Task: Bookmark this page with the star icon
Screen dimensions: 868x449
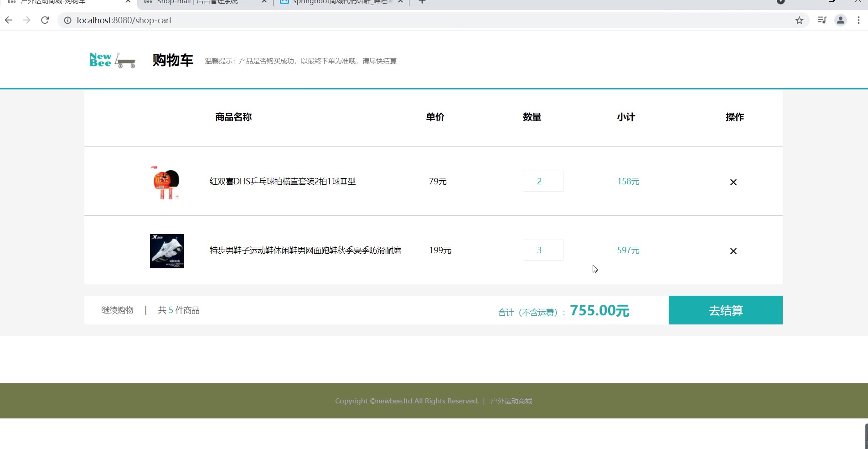Action: [x=799, y=20]
